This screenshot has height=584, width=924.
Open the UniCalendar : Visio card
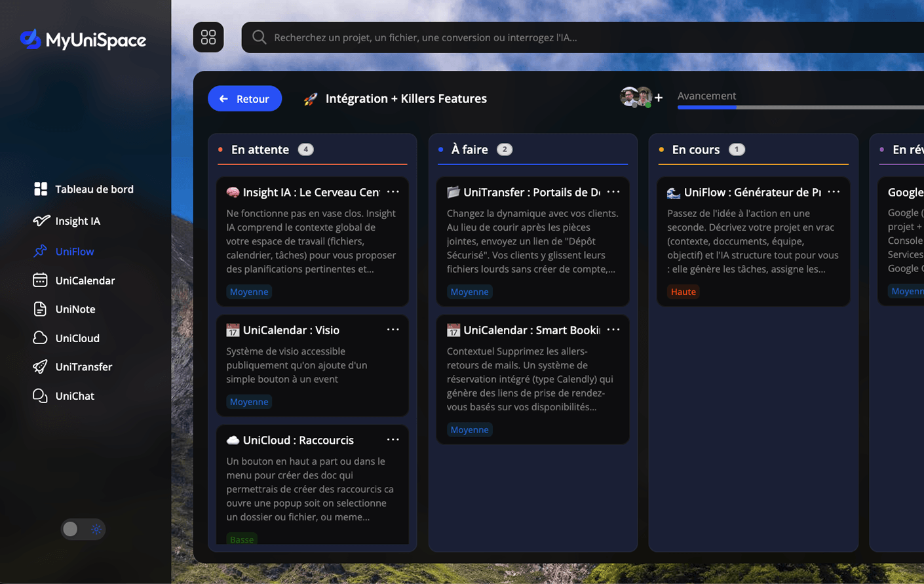coord(313,365)
